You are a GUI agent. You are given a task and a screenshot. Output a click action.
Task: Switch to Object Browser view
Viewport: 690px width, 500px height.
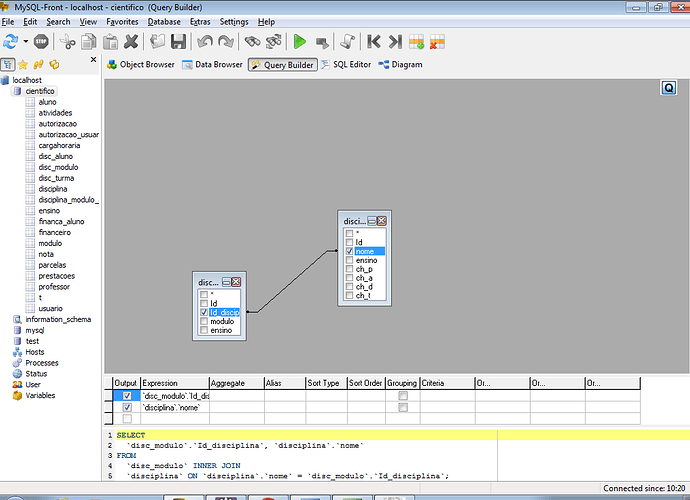point(141,65)
